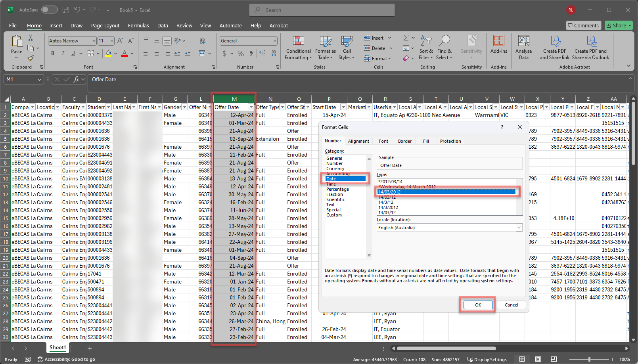Expand the Locale (location) dropdown
This screenshot has height=364, width=638.
(x=519, y=228)
